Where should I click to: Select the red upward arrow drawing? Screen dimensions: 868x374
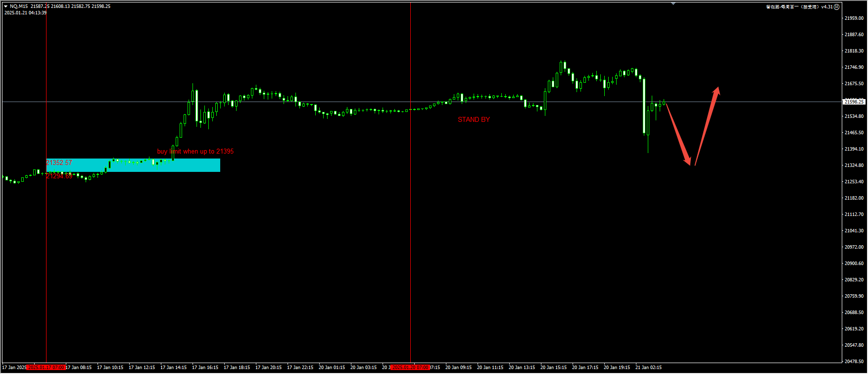[707, 126]
